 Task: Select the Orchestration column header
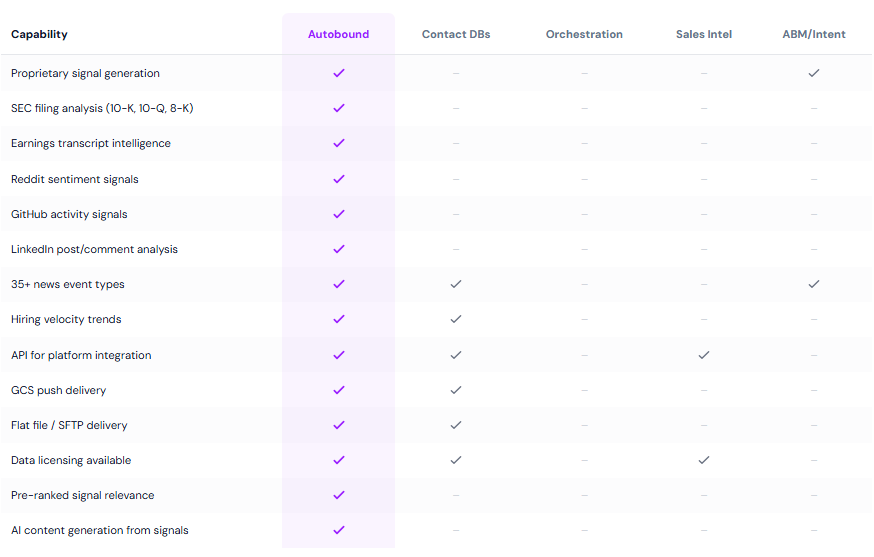[x=584, y=35]
